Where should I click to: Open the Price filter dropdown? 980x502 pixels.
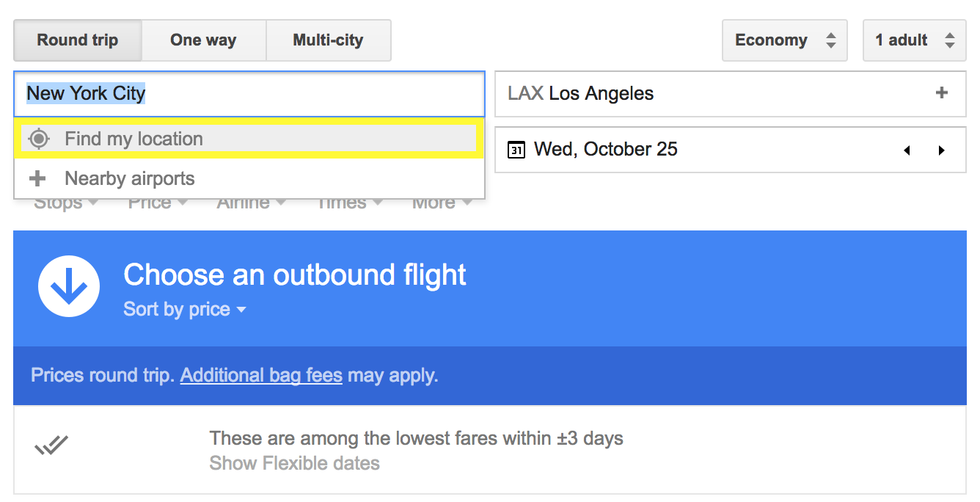tap(156, 202)
